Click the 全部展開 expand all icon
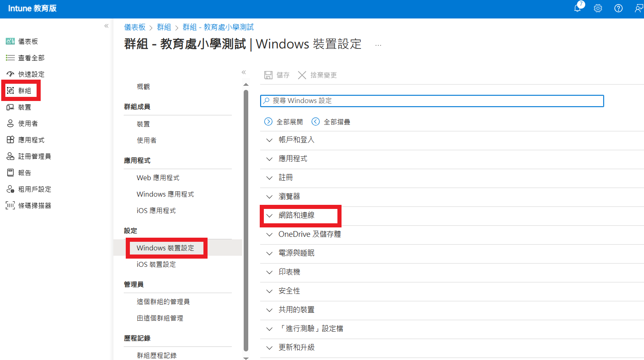The image size is (644, 360). pos(268,122)
